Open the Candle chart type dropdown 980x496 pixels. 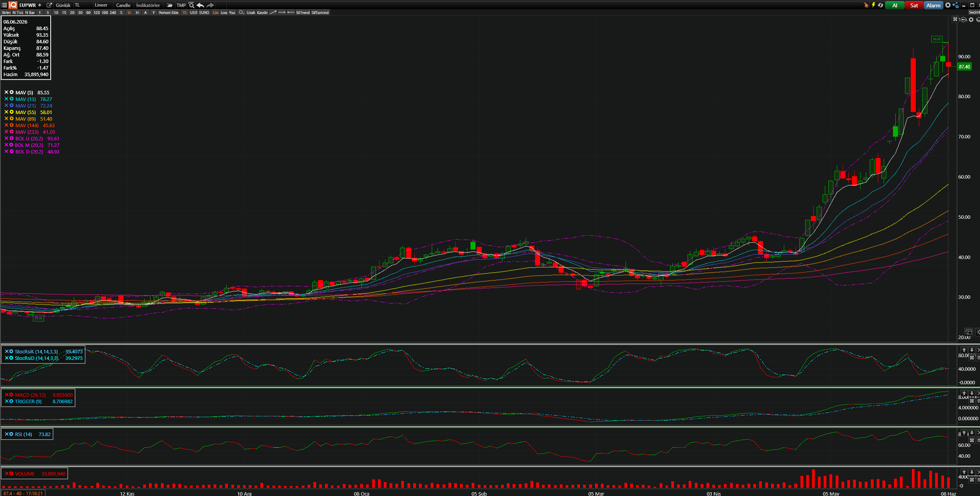[x=123, y=5]
